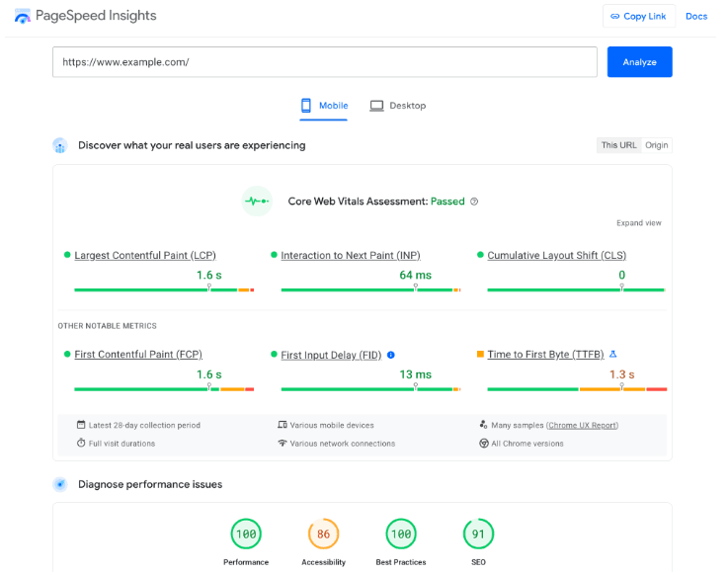Click the CLS distribution bar

[x=576, y=289]
